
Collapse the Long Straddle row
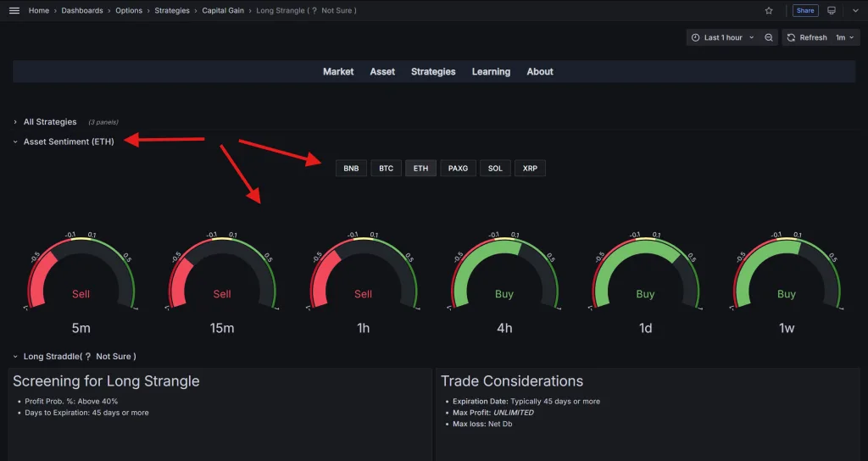[x=80, y=357]
